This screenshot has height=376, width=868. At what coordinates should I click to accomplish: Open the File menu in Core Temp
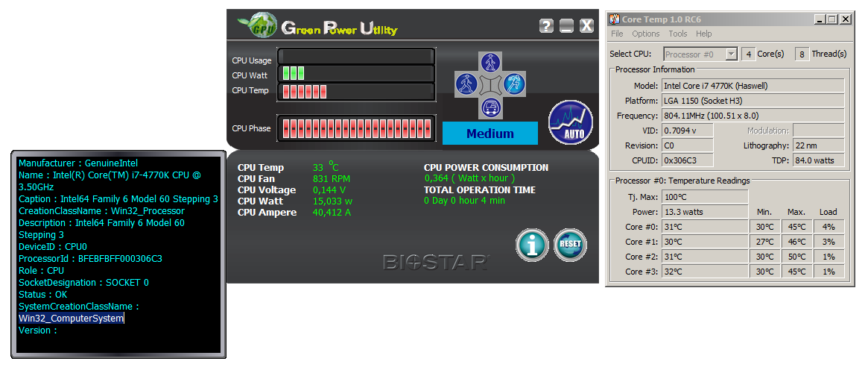617,34
